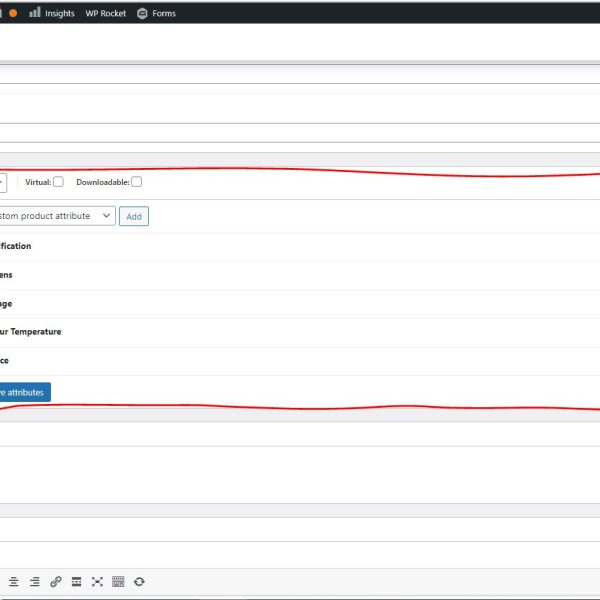Click the Save attributes button

24,392
